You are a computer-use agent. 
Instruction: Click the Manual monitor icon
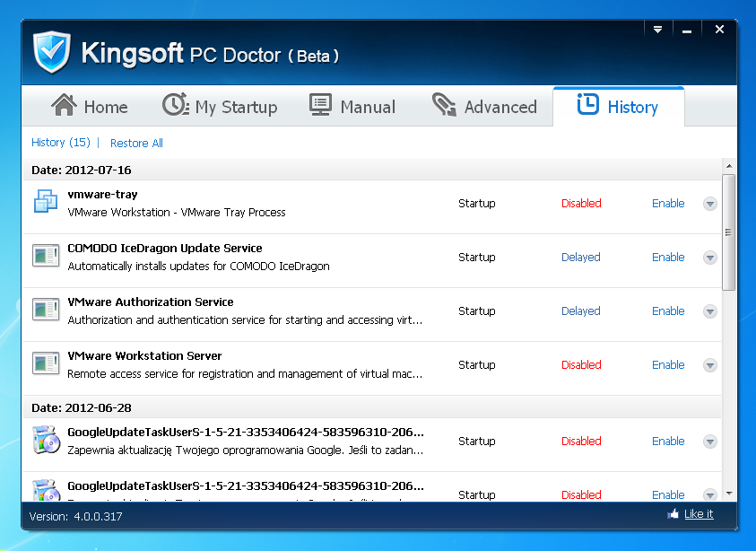point(321,105)
